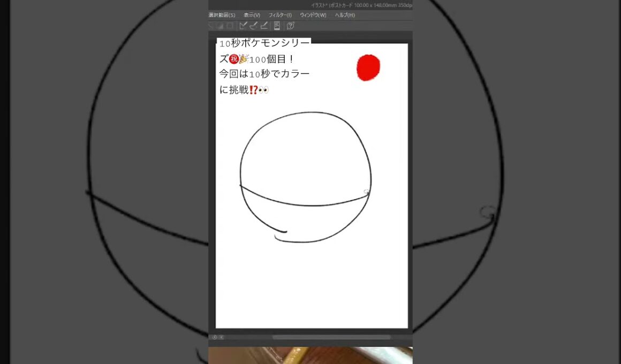
Task: Click the question-mark support icon
Action: tap(290, 26)
